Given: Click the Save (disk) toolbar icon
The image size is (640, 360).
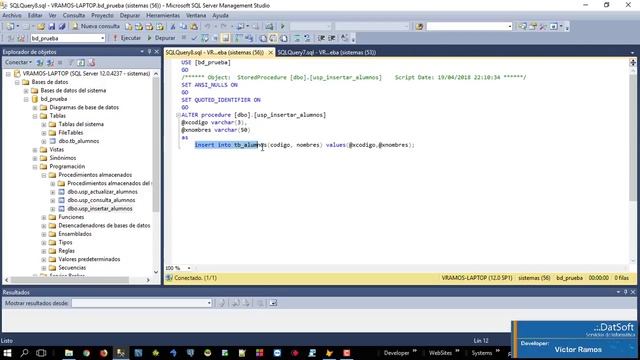Looking at the screenshot, I should pos(52,27).
